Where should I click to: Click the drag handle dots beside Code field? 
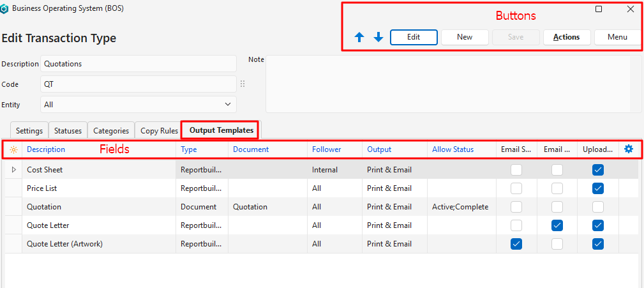coord(243,84)
